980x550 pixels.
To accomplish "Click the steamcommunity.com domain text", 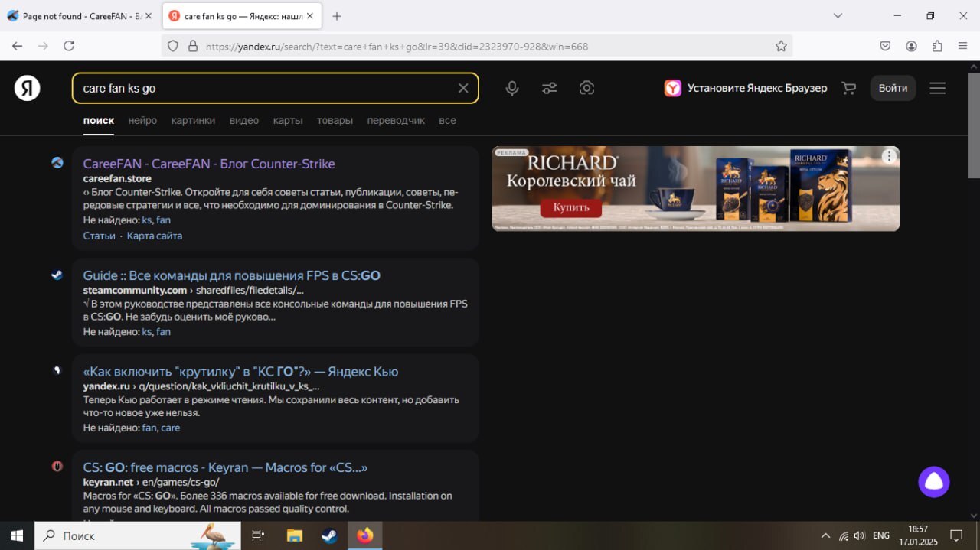I will tap(135, 290).
